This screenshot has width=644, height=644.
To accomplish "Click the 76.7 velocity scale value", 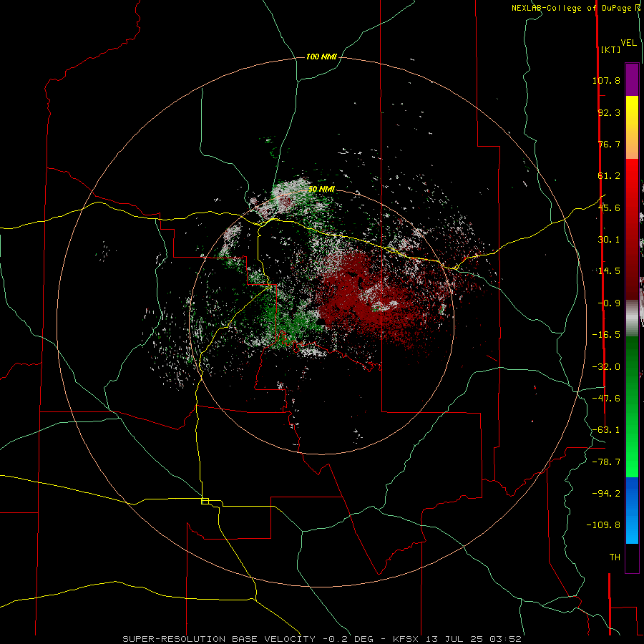I will coord(609,144).
